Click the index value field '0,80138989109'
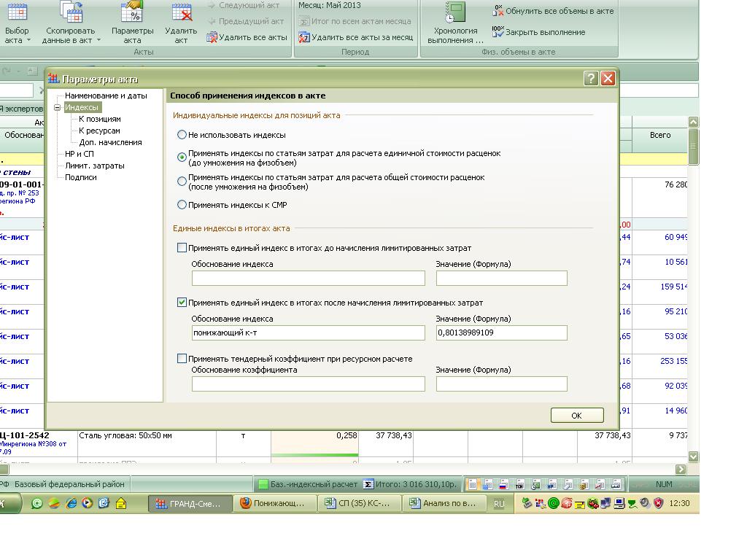The image size is (747, 560). [x=501, y=332]
